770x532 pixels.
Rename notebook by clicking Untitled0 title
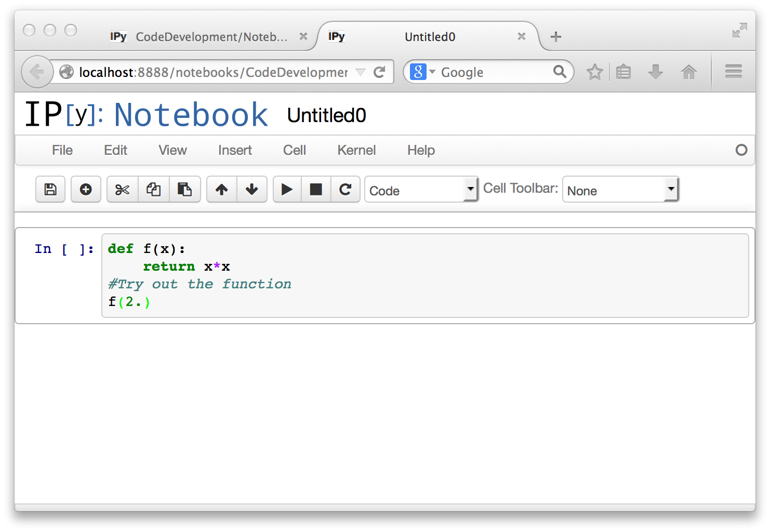(326, 115)
